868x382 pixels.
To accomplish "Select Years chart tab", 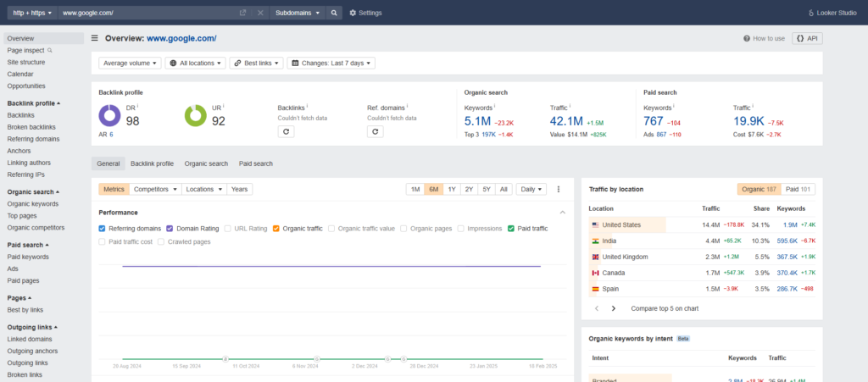I will (x=240, y=189).
